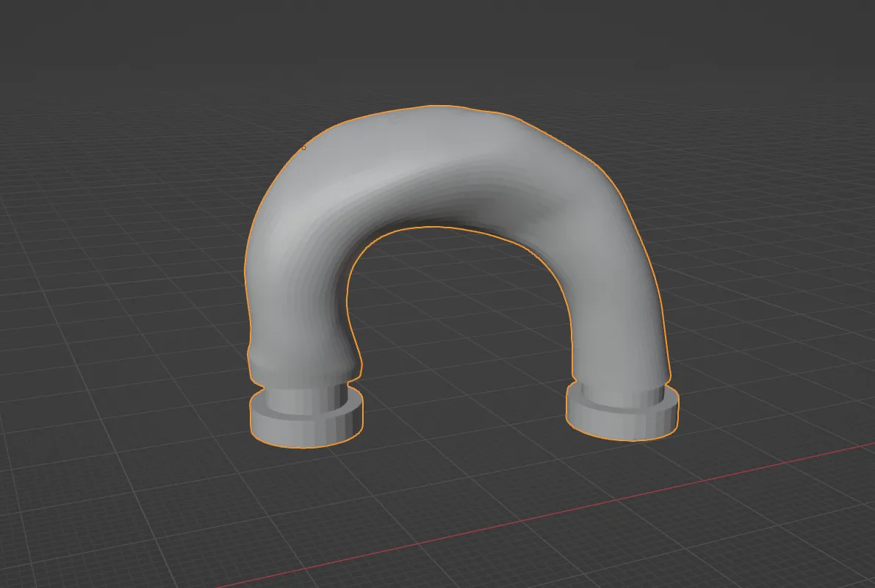The height and width of the screenshot is (588, 875).
Task: Click the grid floor right of the pipe
Action: click(771, 330)
